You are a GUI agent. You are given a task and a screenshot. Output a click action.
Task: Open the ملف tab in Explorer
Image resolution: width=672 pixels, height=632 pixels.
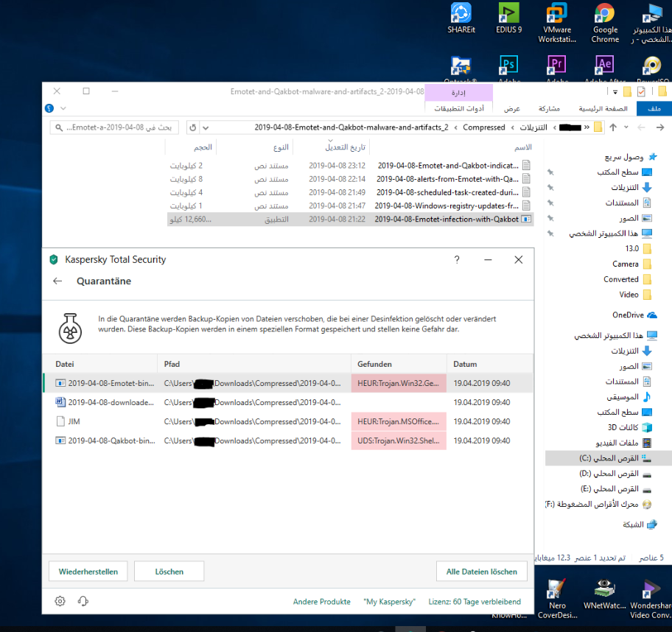click(x=654, y=109)
